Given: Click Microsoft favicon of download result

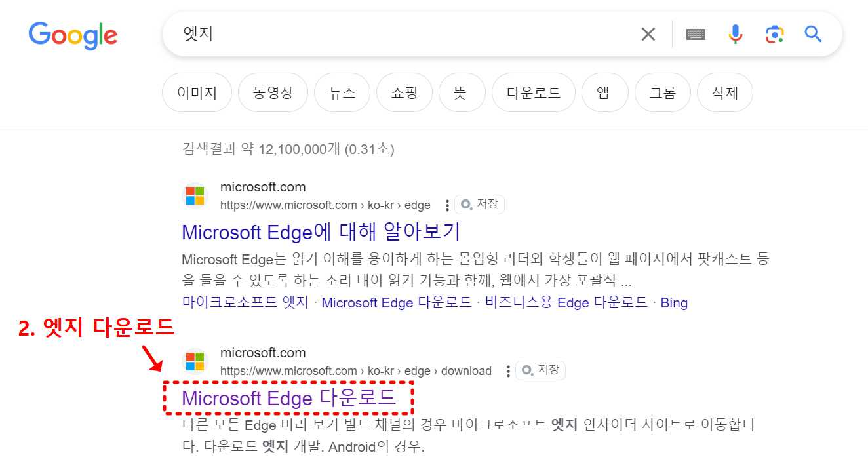Looking at the screenshot, I should click(195, 361).
